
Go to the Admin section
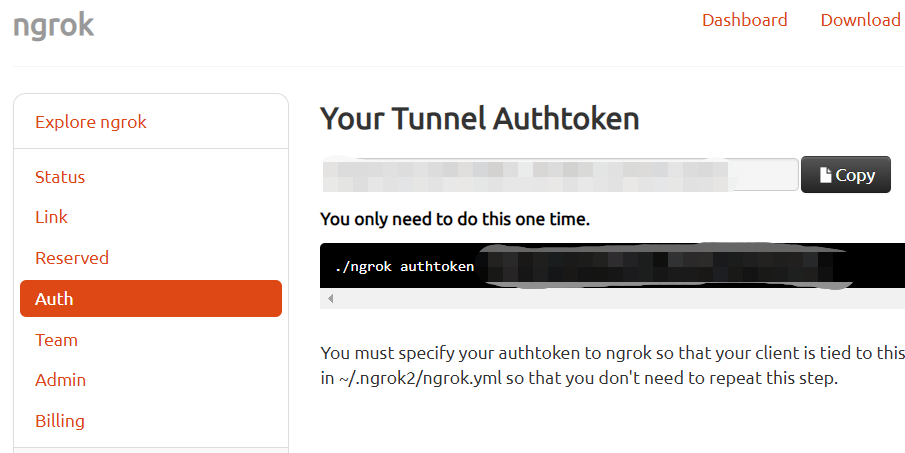point(61,380)
